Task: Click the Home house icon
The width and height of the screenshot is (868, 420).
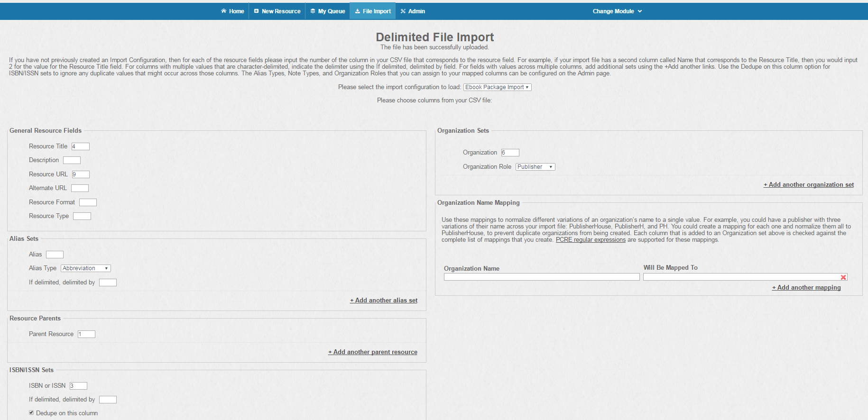Action: coord(223,11)
